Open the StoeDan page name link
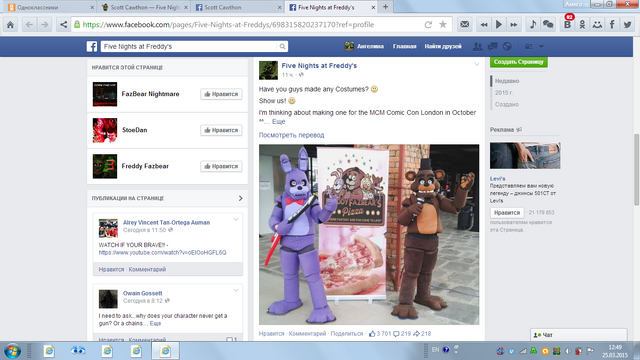The width and height of the screenshot is (640, 360). tap(134, 130)
